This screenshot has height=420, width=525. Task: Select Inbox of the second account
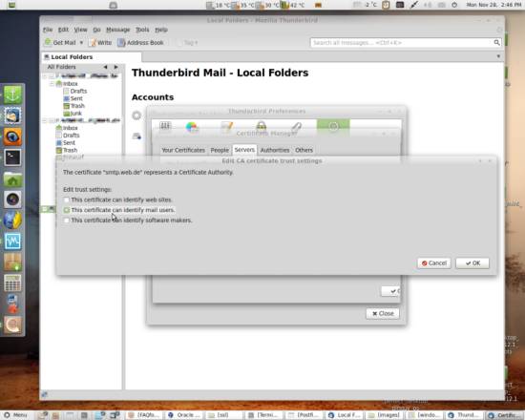[67, 128]
